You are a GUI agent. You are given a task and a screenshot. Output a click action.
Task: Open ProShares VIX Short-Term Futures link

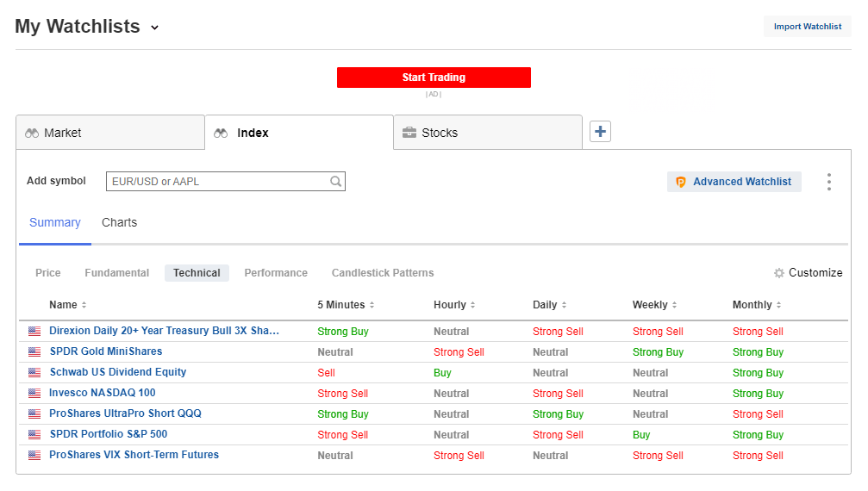coord(134,455)
